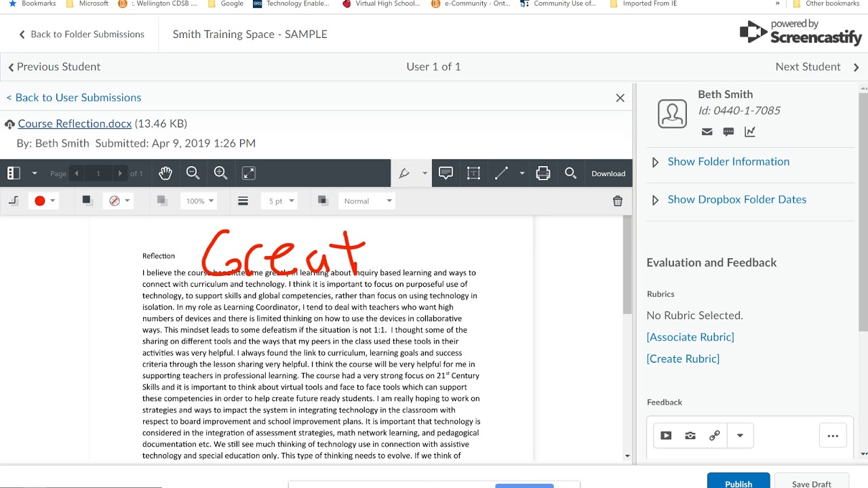Open the 100% opacity dropdown

[x=199, y=201]
